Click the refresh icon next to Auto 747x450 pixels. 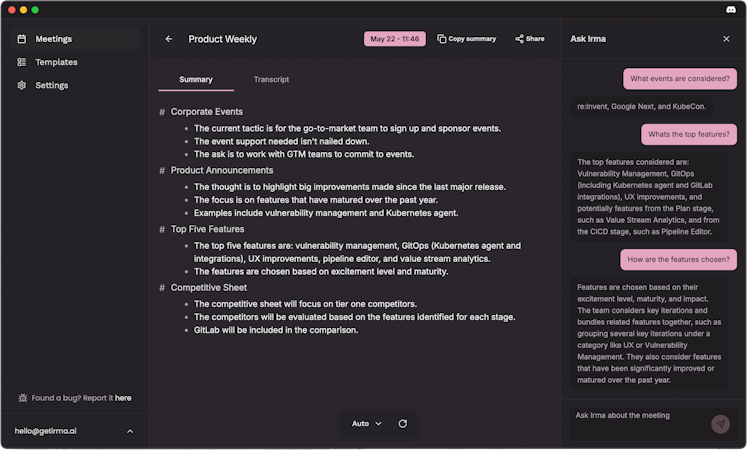(403, 424)
